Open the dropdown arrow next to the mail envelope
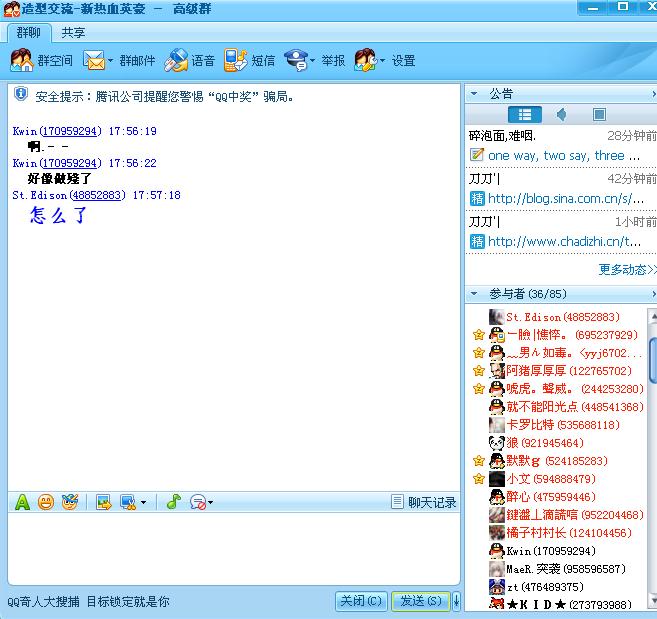The height and width of the screenshot is (619, 657). click(111, 61)
